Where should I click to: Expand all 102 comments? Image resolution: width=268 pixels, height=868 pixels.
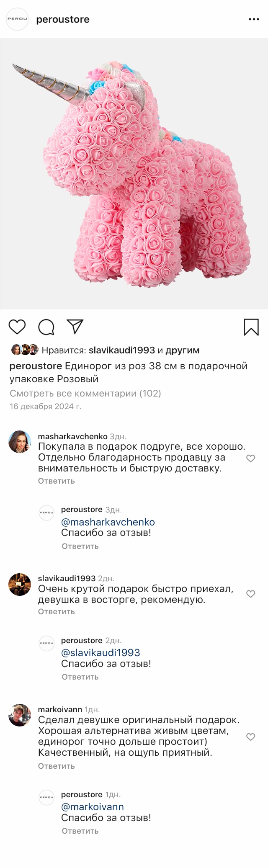(x=85, y=393)
